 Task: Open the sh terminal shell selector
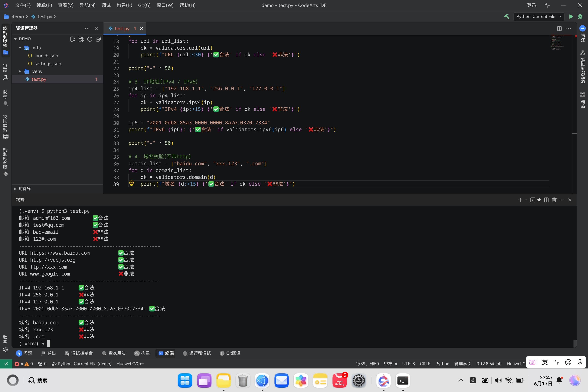tap(536, 200)
